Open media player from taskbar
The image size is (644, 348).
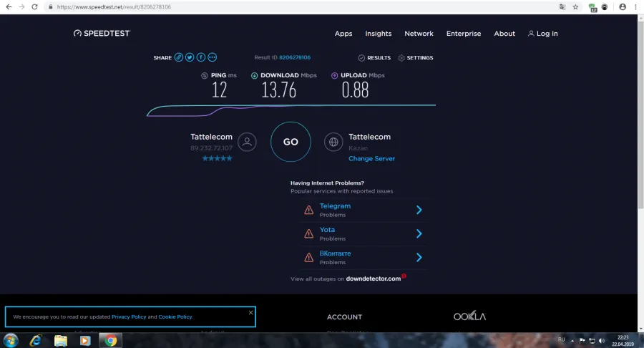point(85,341)
